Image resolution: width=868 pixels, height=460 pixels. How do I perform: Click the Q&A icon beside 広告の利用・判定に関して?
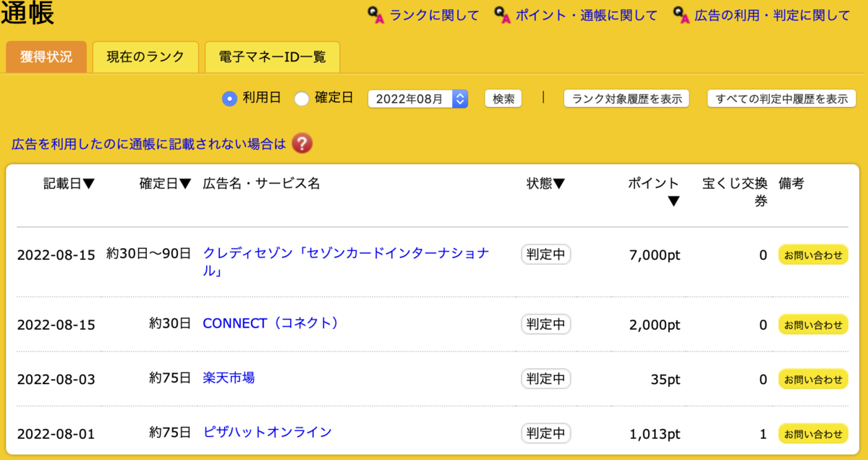click(681, 15)
